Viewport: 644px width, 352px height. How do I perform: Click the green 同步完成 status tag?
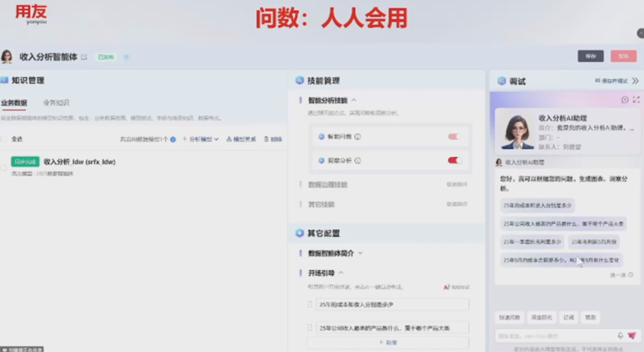pos(25,161)
